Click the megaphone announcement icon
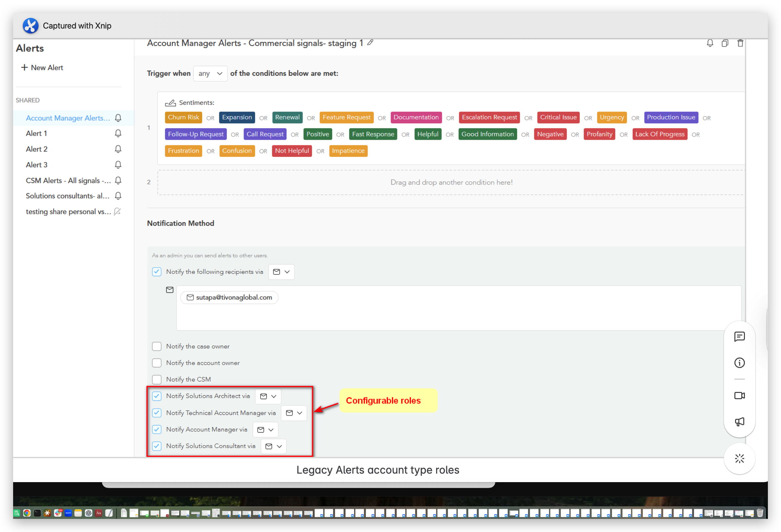Screen dimensions: 781x532 pos(739,422)
